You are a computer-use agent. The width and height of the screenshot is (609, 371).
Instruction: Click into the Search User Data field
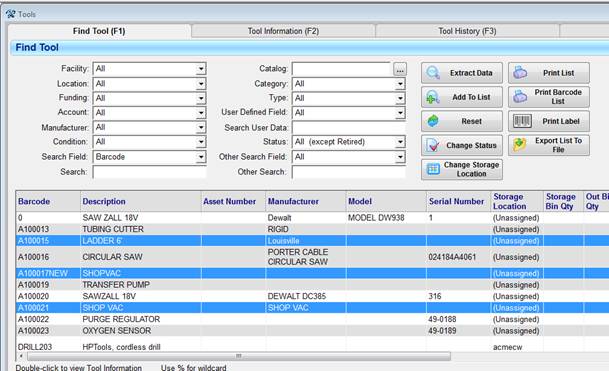349,127
